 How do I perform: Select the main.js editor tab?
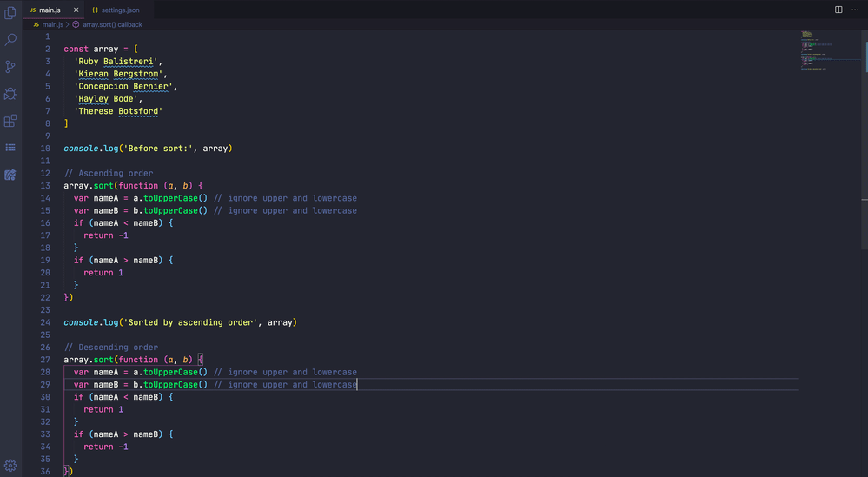50,10
